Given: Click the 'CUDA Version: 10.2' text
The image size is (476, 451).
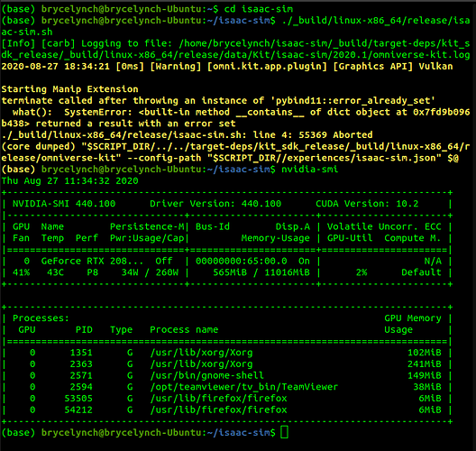Looking at the screenshot, I should tap(367, 204).
